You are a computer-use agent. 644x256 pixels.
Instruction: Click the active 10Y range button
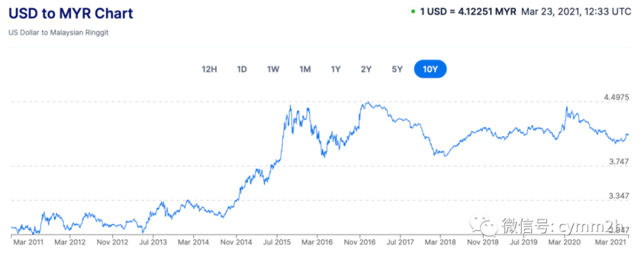point(430,69)
